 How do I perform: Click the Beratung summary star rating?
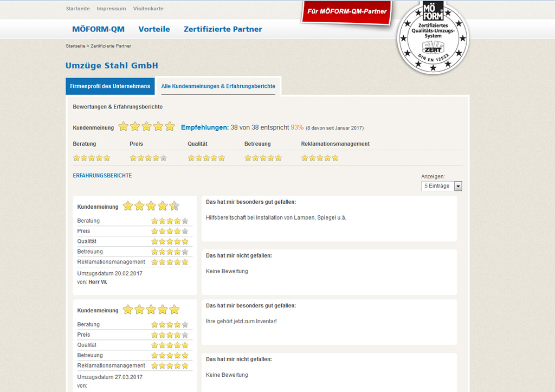pyautogui.click(x=92, y=158)
